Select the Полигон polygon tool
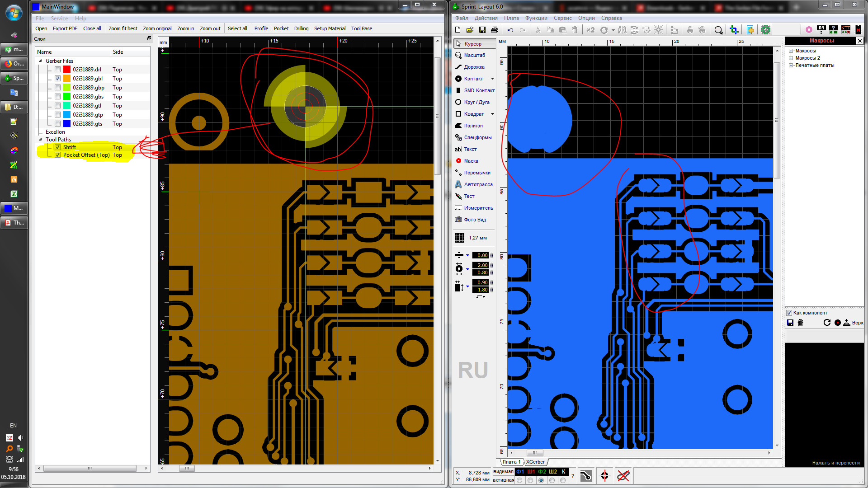 click(x=473, y=126)
